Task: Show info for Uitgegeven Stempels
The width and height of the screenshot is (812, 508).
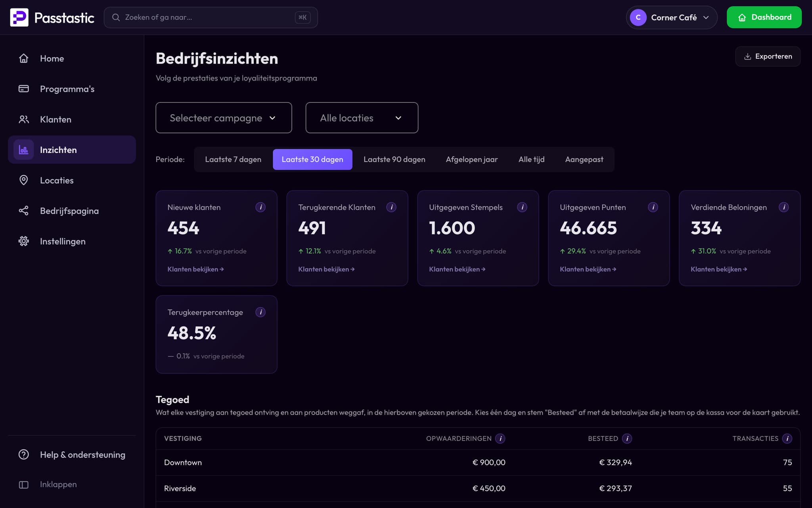Action: coord(522,207)
